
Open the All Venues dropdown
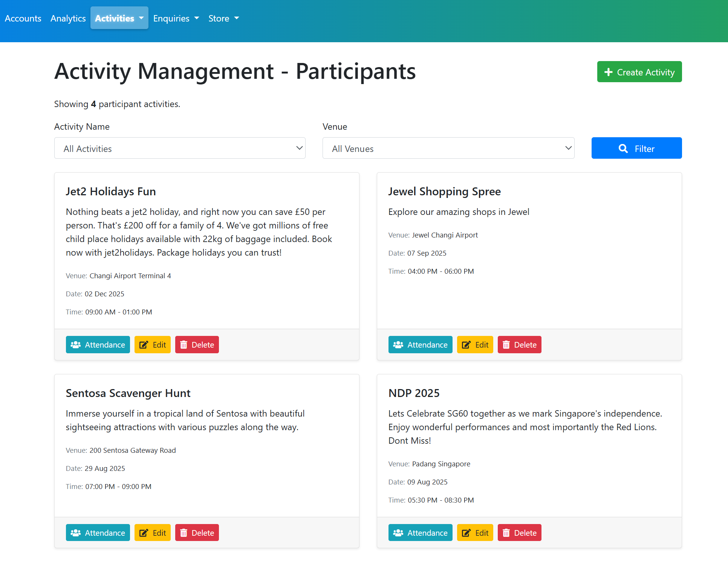point(448,148)
